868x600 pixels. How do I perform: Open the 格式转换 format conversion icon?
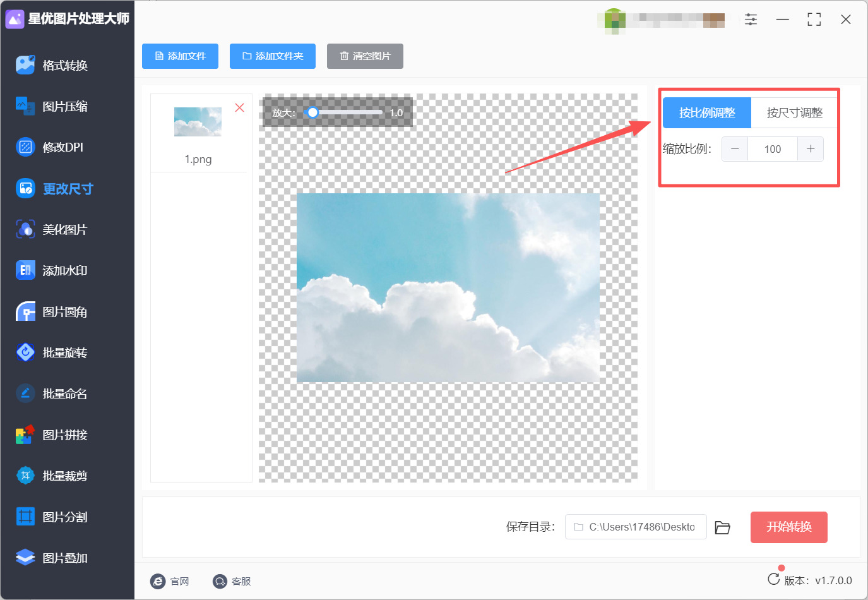point(25,65)
